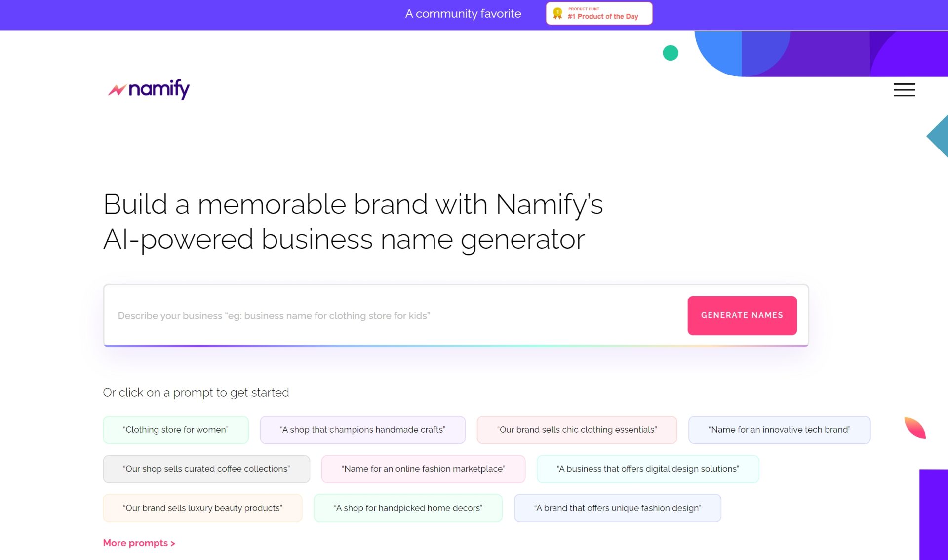Image resolution: width=948 pixels, height=560 pixels.
Task: Click the main headline about Namify's generator
Action: (x=353, y=222)
